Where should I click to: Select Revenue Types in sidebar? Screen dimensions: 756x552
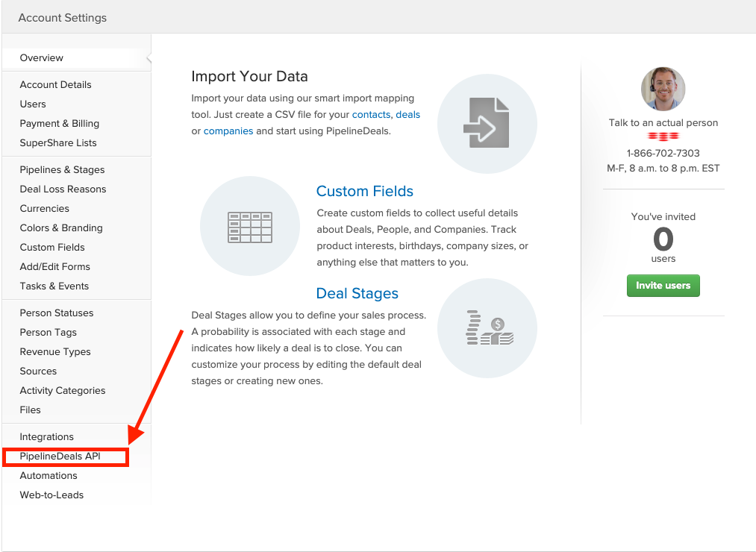(x=55, y=351)
